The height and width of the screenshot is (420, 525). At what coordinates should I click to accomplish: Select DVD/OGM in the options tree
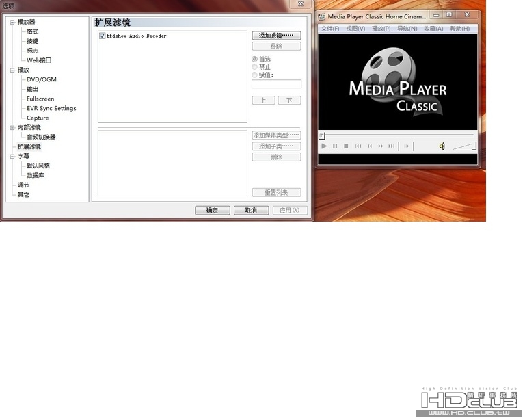(42, 79)
